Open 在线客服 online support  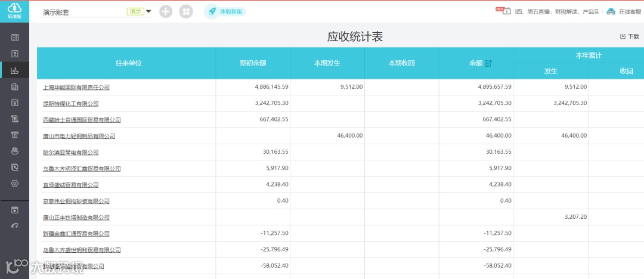pyautogui.click(x=630, y=11)
